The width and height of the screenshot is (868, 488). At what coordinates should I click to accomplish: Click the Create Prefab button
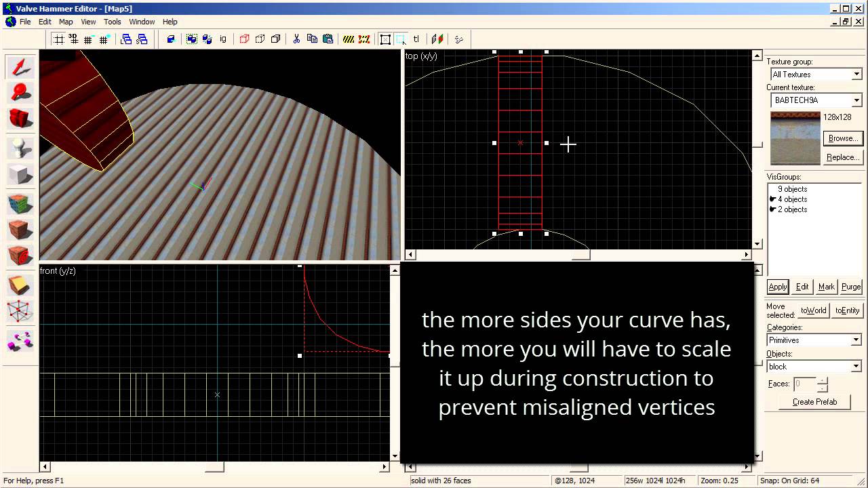(814, 402)
